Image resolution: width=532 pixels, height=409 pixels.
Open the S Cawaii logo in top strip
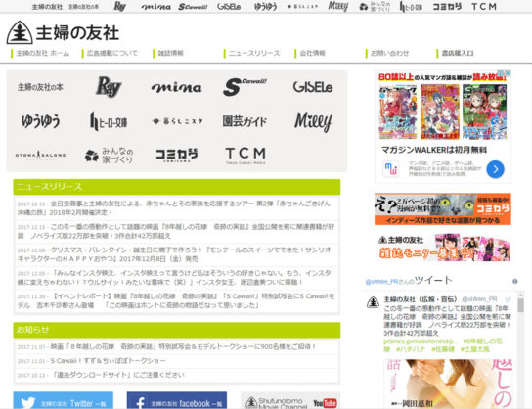pyautogui.click(x=193, y=7)
